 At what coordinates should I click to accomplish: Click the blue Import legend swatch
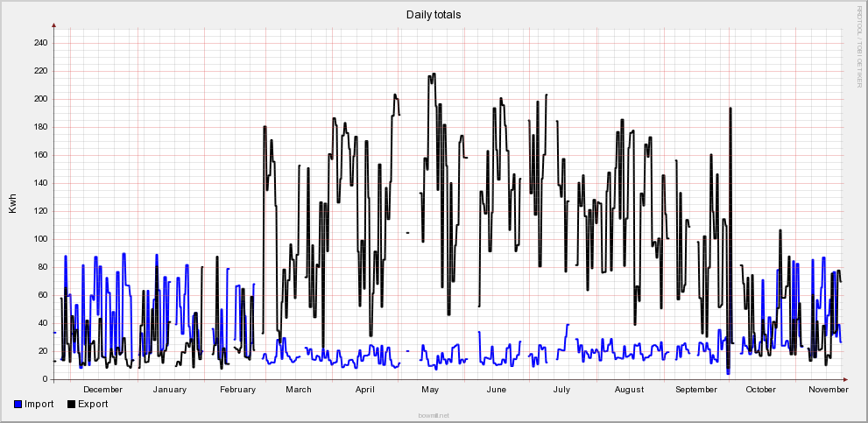[18, 405]
